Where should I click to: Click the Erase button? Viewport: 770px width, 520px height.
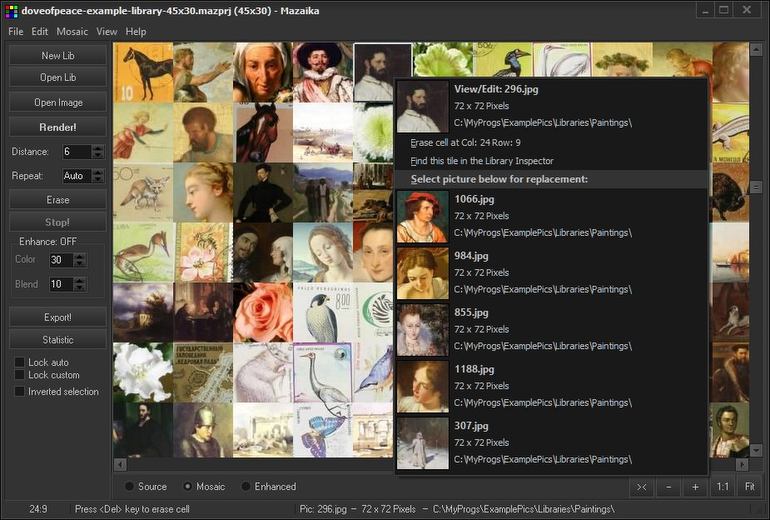tap(58, 200)
